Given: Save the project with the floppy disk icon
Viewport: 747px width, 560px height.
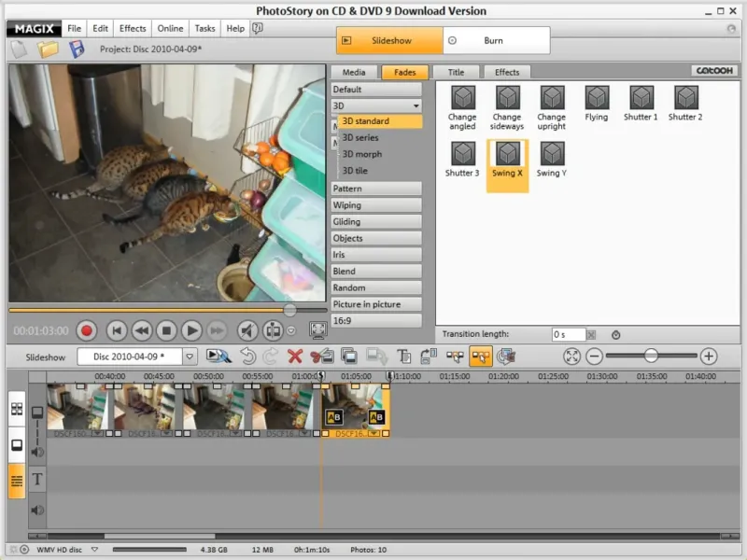Looking at the screenshot, I should click(77, 49).
